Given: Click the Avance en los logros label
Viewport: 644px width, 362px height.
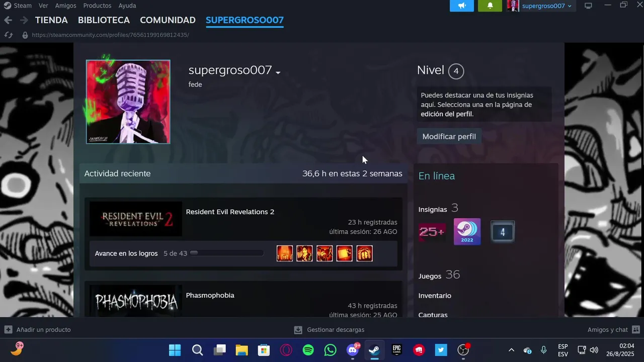Looking at the screenshot, I should pyautogui.click(x=126, y=253).
